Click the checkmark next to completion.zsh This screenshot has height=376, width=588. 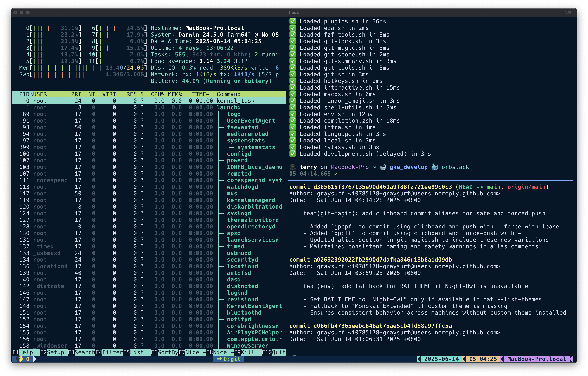(293, 121)
